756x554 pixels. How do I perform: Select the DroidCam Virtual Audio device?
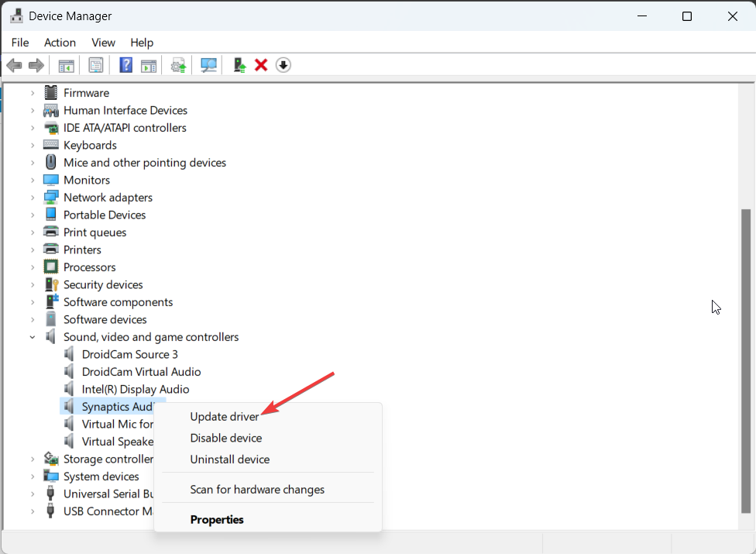[141, 372]
